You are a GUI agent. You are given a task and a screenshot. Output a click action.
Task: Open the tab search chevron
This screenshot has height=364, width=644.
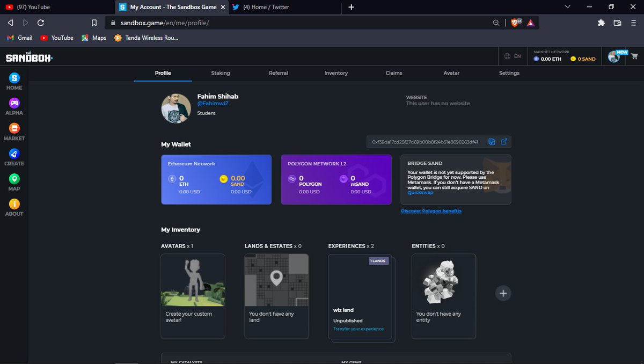[x=568, y=7]
